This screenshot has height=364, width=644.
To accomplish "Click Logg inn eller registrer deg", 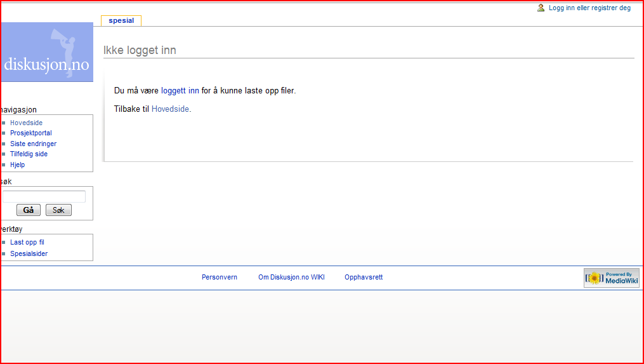I will [589, 8].
